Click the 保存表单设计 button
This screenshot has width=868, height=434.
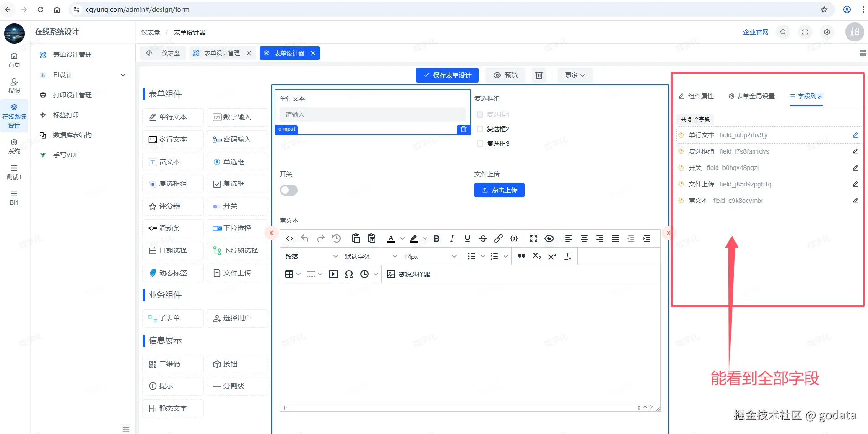(447, 75)
